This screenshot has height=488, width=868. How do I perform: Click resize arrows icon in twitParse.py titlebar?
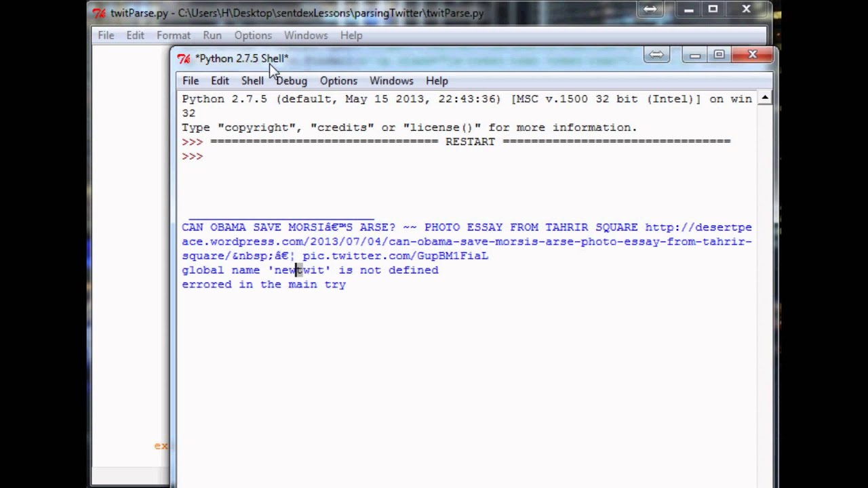pos(650,9)
